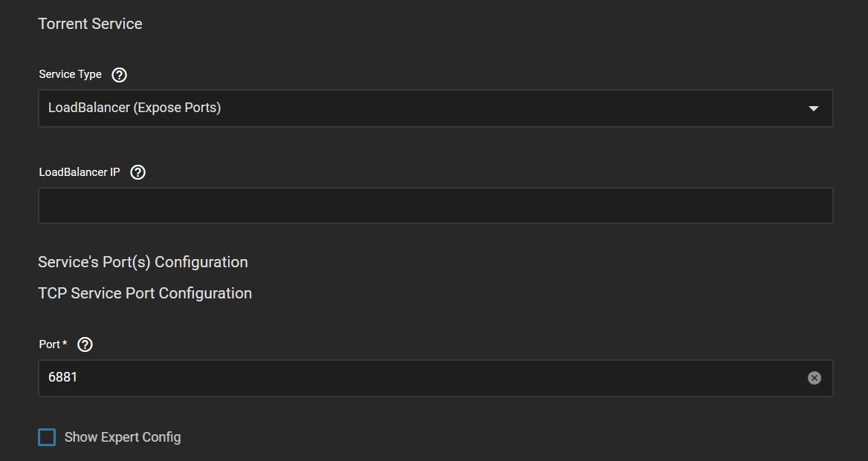Select the Service's Port(s) Configuration title
868x461 pixels.
tap(143, 262)
